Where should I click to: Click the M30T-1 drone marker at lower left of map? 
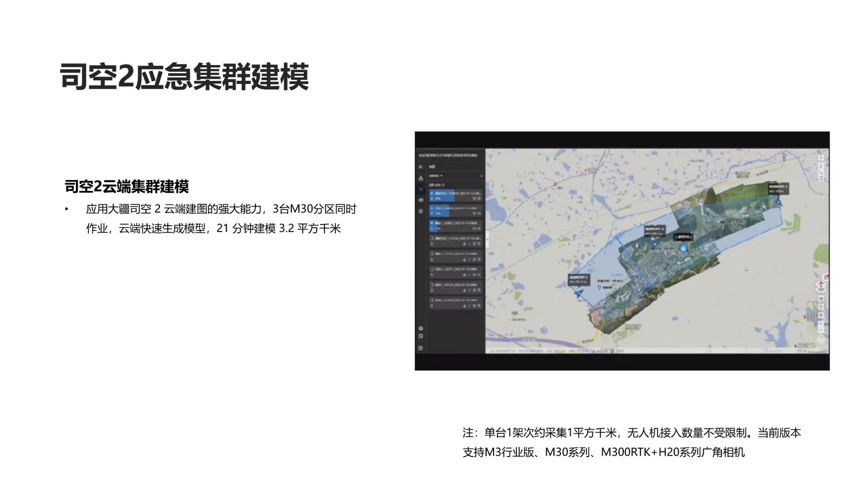[579, 293]
